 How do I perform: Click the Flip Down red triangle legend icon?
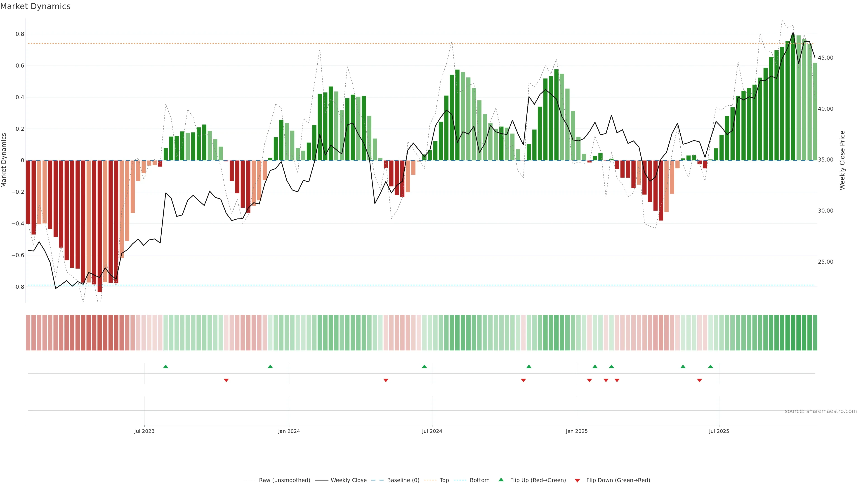pyautogui.click(x=577, y=481)
